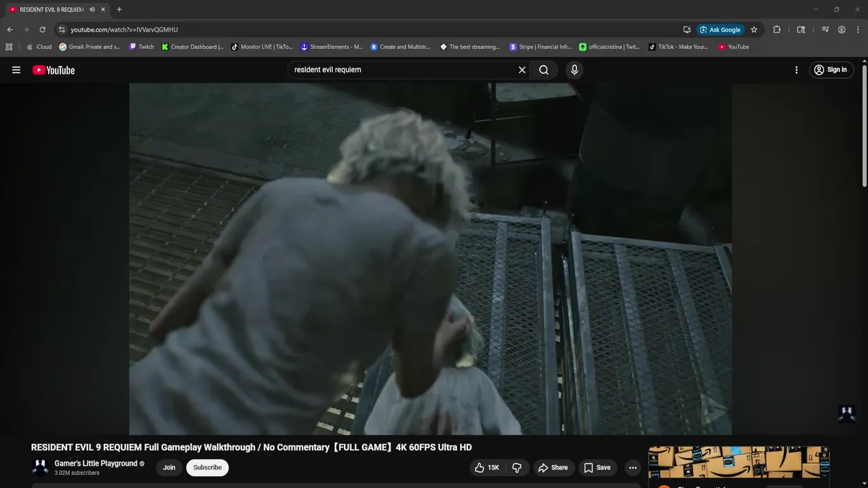
Task: Click the Sign in button
Action: [x=831, y=70]
